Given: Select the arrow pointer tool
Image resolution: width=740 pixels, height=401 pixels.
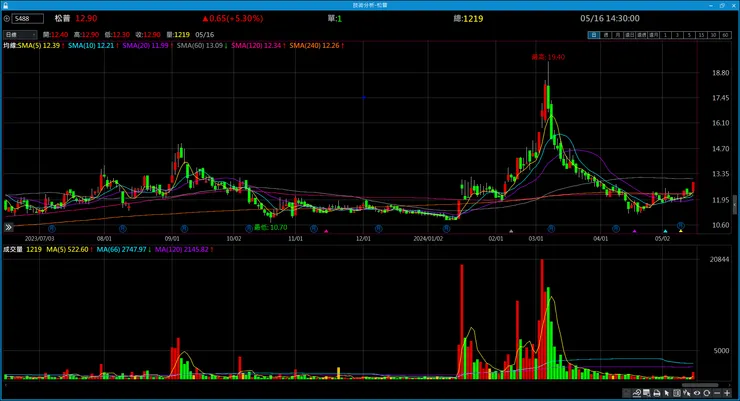Looking at the screenshot, I should pos(667,393).
